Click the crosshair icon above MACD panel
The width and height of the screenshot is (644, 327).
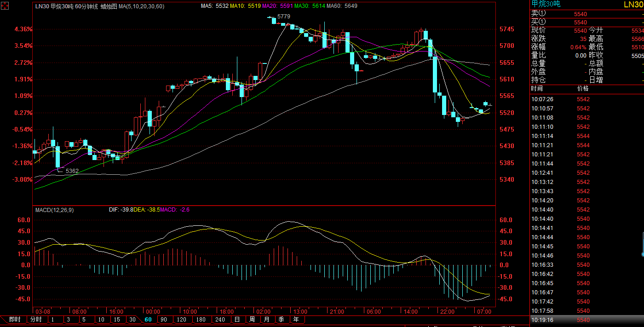click(x=5, y=209)
